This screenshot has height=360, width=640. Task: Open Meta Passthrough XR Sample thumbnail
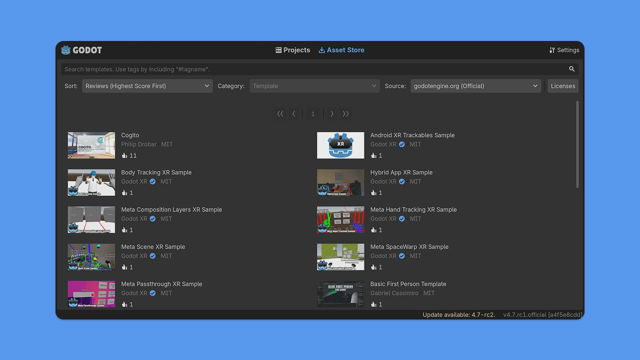pyautogui.click(x=91, y=294)
